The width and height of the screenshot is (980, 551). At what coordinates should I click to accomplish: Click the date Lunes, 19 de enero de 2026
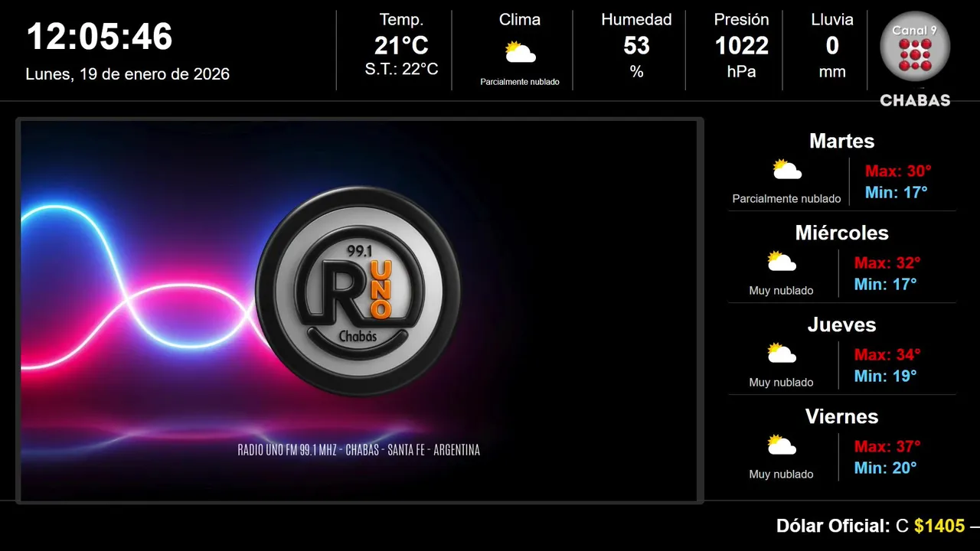128,74
